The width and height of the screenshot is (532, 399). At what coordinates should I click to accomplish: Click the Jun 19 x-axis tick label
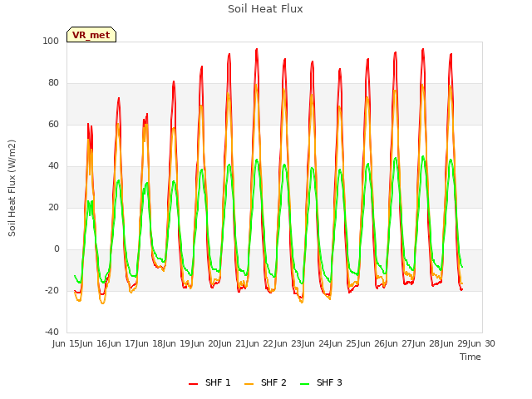click(178, 343)
